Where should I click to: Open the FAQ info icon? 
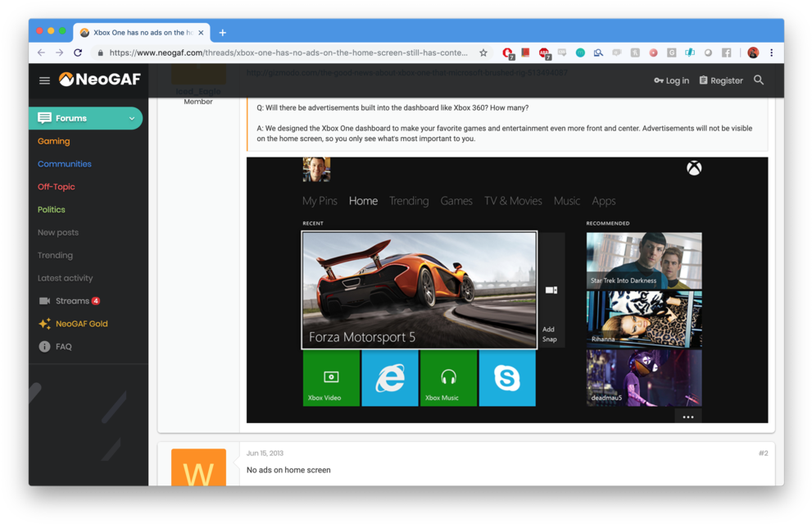click(x=44, y=346)
